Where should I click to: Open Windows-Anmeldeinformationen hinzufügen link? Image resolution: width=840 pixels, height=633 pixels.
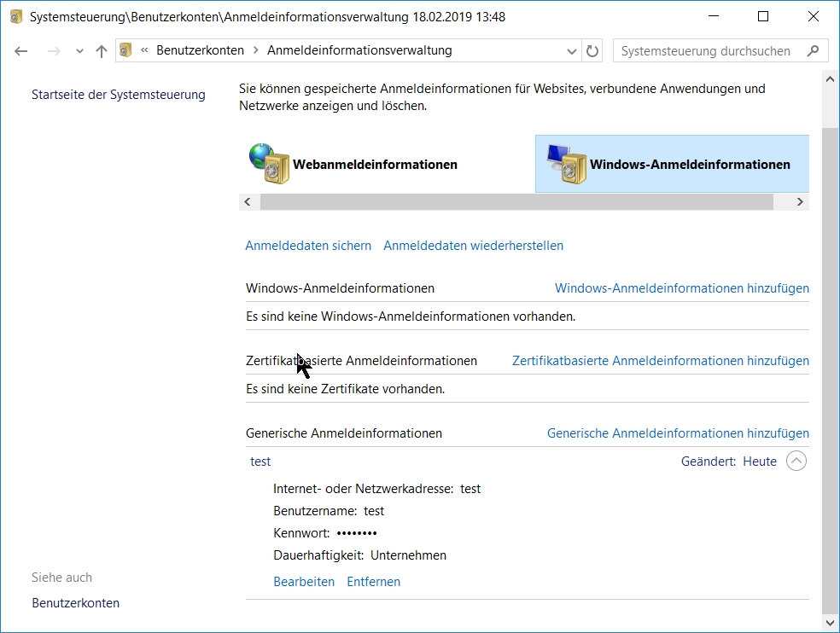tap(681, 288)
